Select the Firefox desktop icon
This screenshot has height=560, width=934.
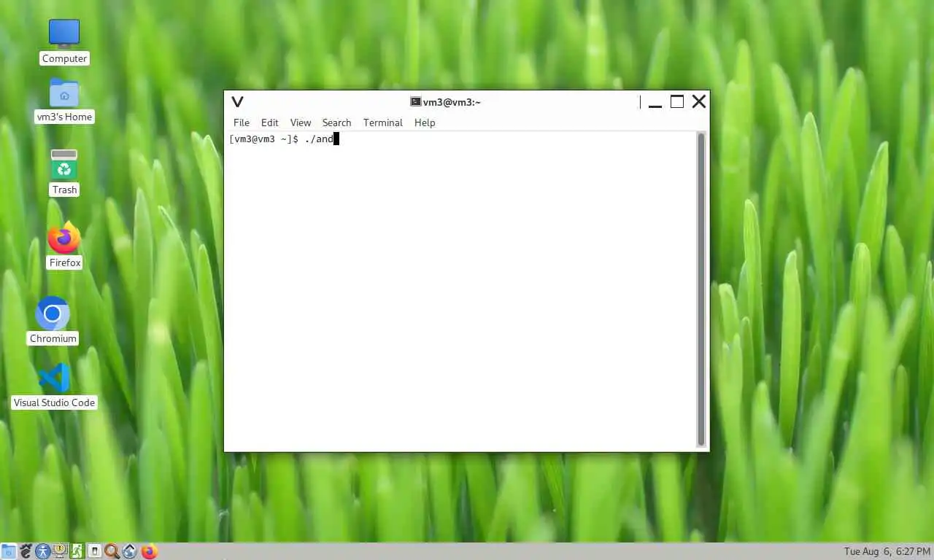click(x=64, y=245)
